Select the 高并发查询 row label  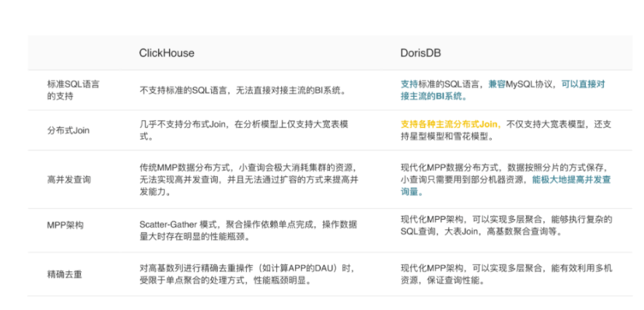pyautogui.click(x=68, y=180)
